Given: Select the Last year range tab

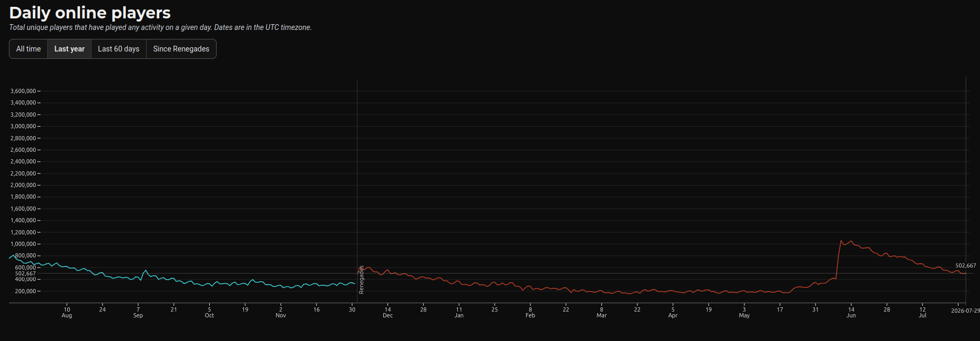Looking at the screenshot, I should pyautogui.click(x=69, y=49).
